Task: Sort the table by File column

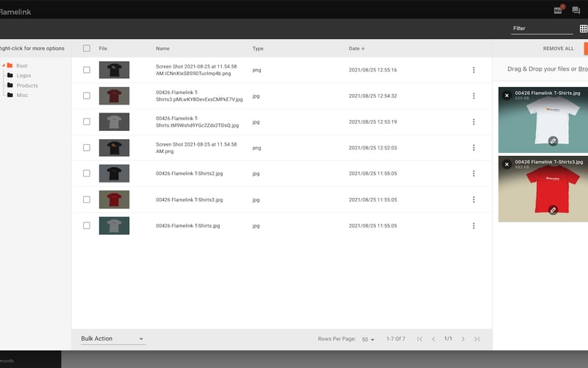Action: tap(103, 49)
